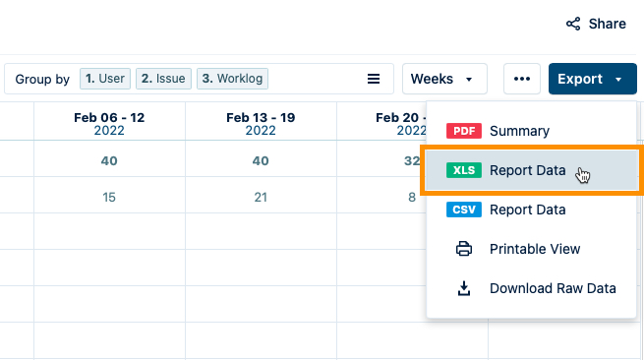Click the Export button's arrow caret
Viewport: 644px width, 360px height.
point(618,80)
